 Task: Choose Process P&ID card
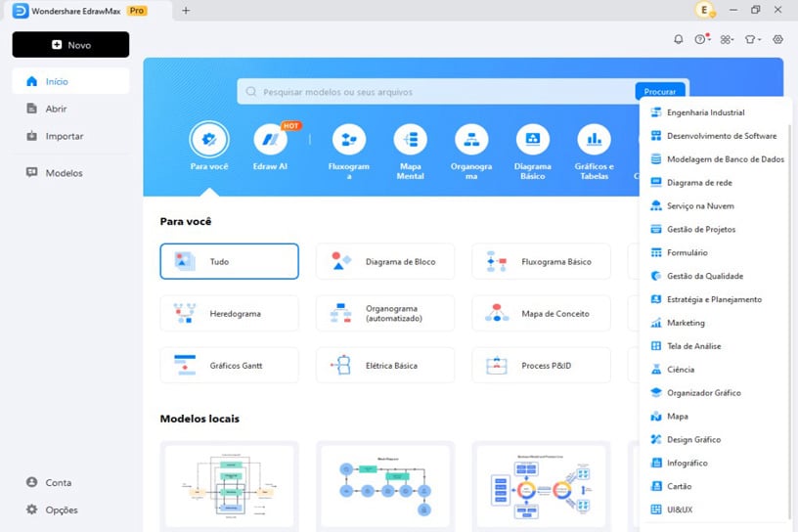coord(541,365)
